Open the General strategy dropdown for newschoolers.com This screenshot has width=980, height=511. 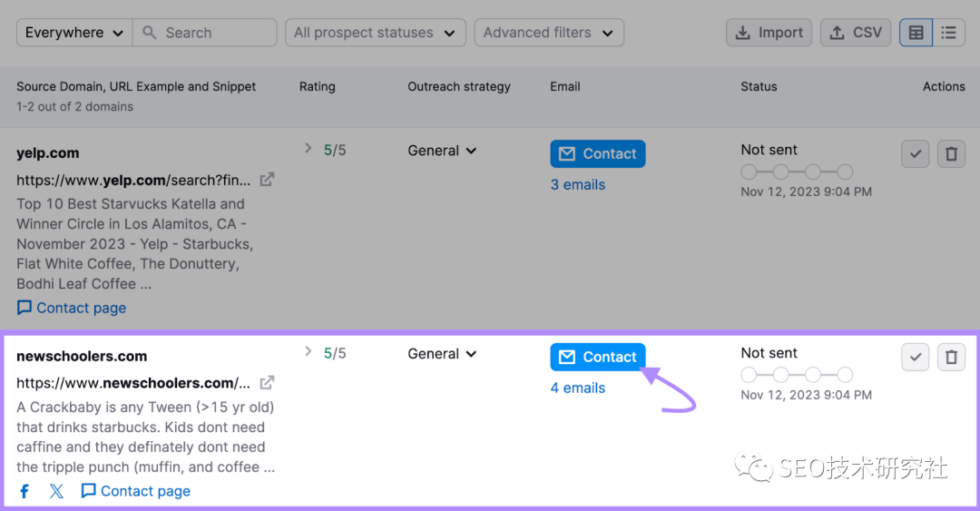pyautogui.click(x=442, y=354)
